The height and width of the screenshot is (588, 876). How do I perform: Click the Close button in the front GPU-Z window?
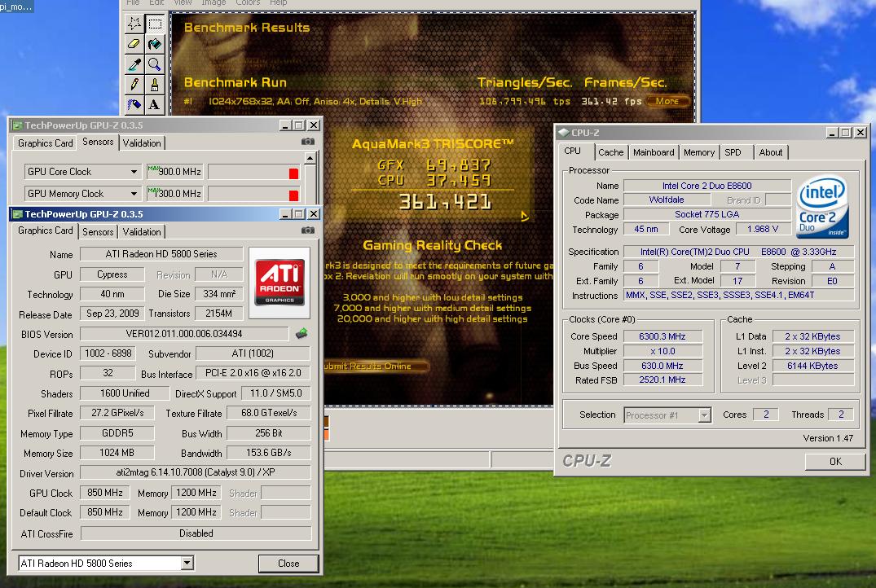(x=288, y=564)
